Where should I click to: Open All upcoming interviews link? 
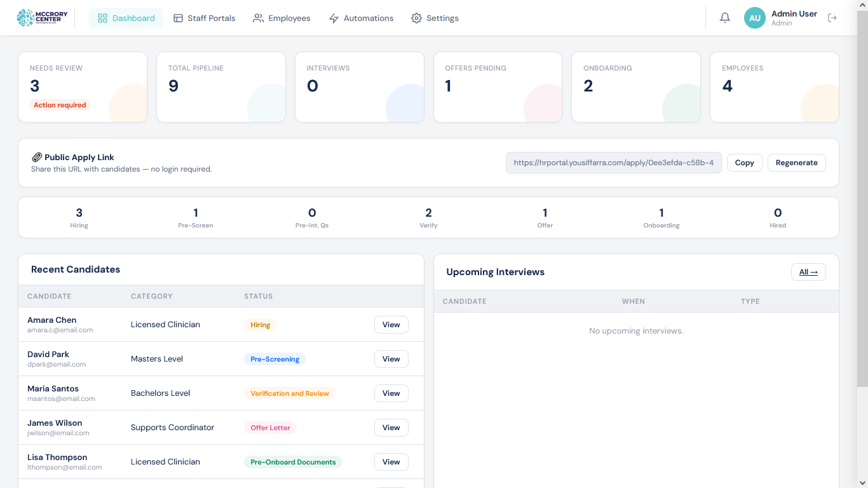point(808,272)
